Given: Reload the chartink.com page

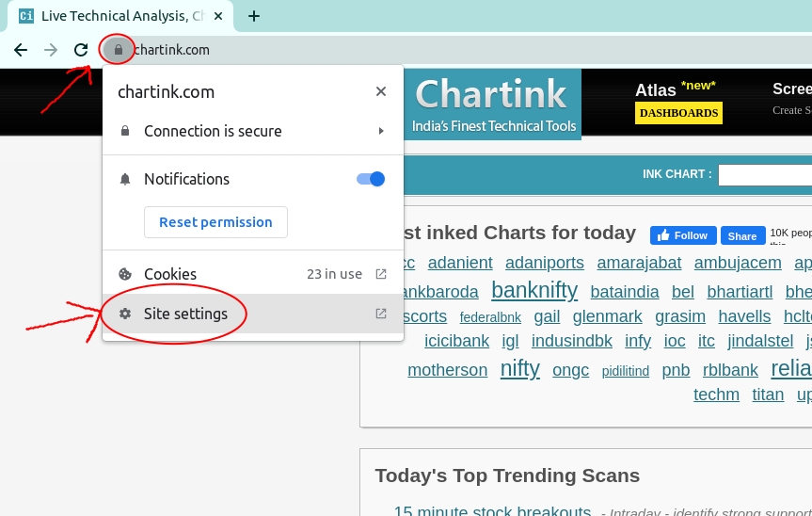Looking at the screenshot, I should [x=81, y=50].
